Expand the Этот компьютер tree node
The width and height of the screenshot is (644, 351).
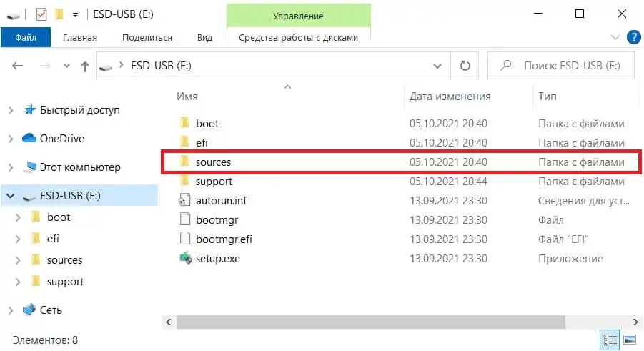coord(11,167)
